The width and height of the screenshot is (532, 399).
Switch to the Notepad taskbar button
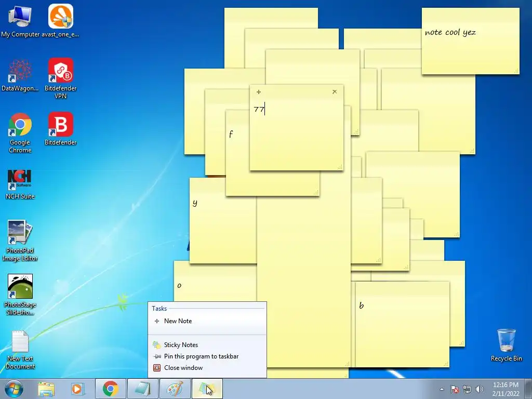click(142, 389)
